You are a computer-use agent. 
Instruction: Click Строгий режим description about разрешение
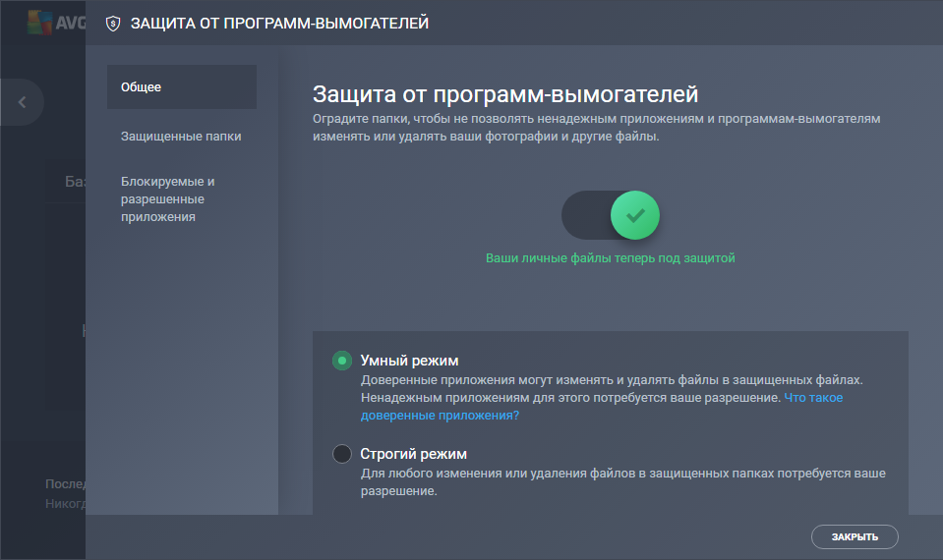pos(623,481)
